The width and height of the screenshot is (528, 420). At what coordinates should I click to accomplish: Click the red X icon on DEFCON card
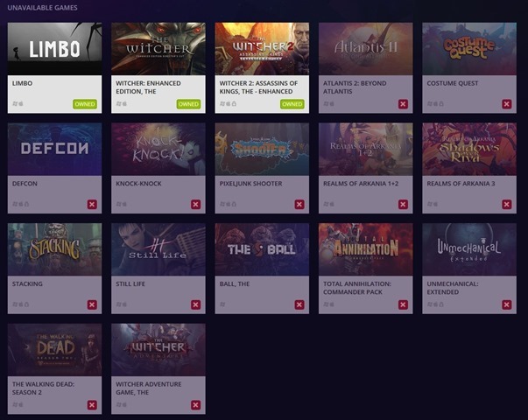click(92, 205)
